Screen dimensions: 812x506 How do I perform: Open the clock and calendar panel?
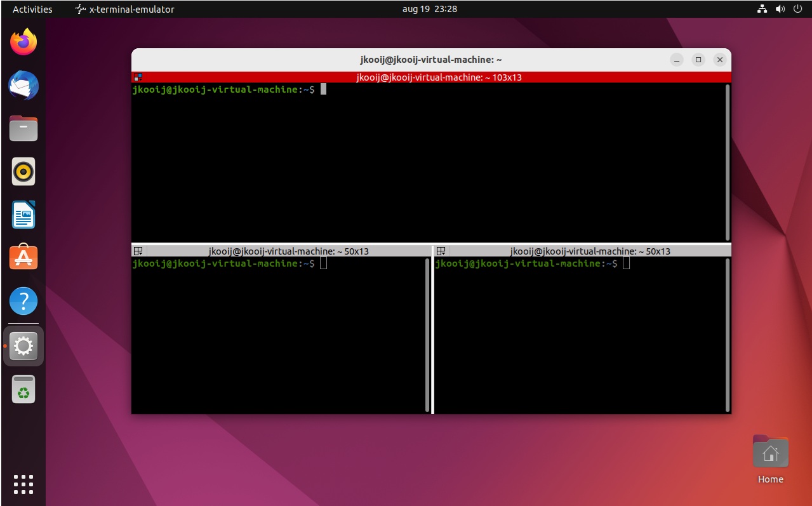tap(429, 10)
